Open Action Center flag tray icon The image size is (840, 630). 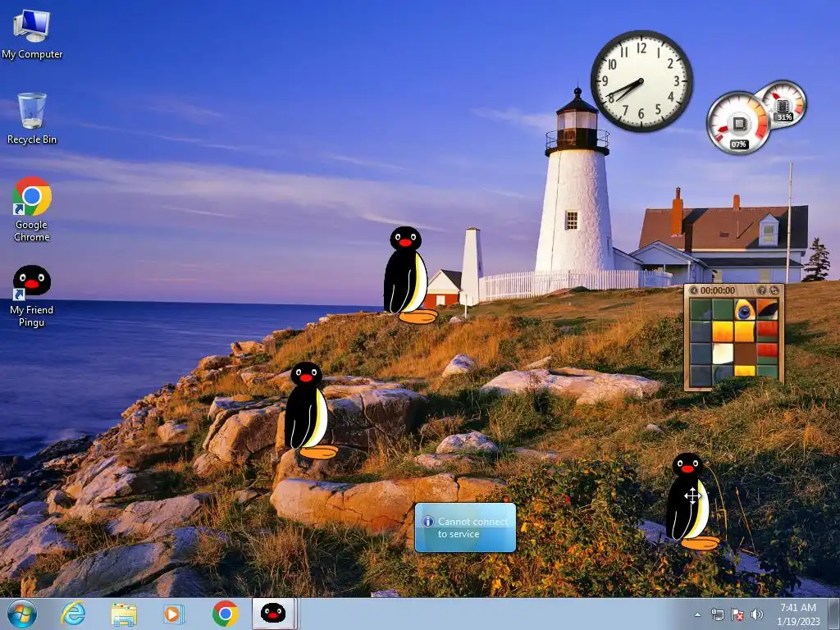coord(737,614)
